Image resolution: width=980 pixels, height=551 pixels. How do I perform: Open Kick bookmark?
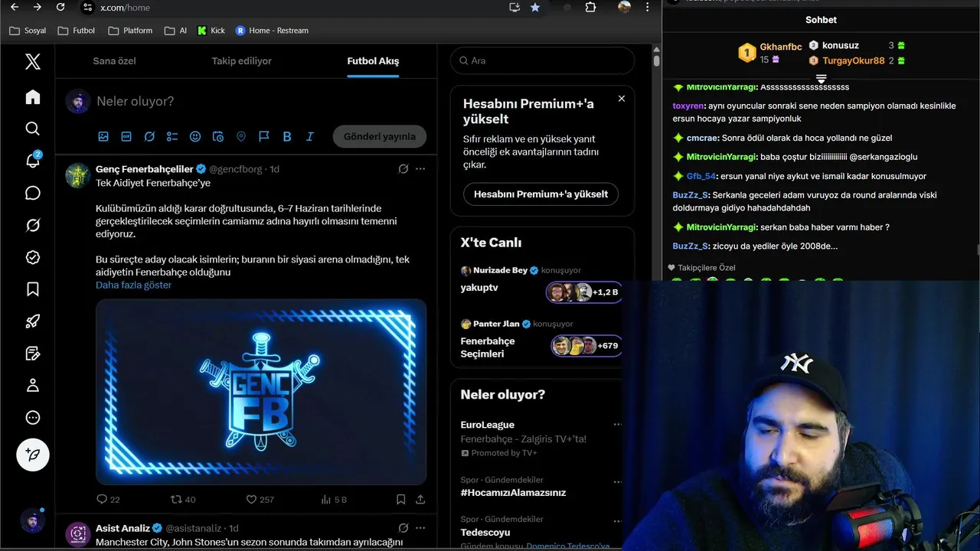pos(211,31)
